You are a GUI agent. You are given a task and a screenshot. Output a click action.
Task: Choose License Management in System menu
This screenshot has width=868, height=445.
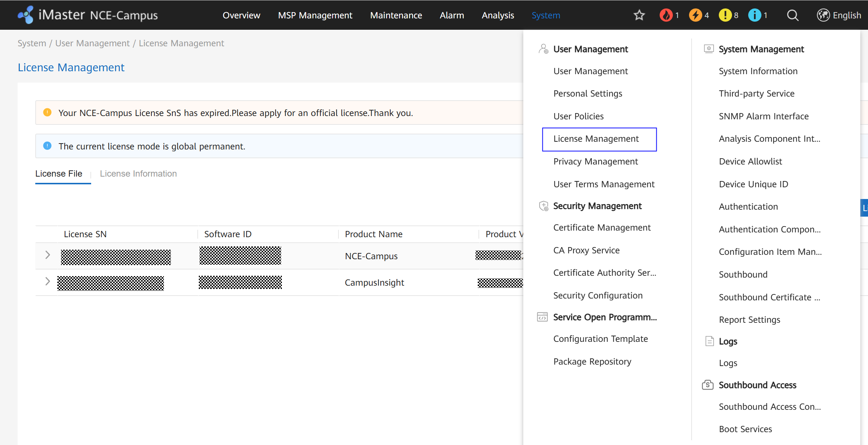[596, 139]
